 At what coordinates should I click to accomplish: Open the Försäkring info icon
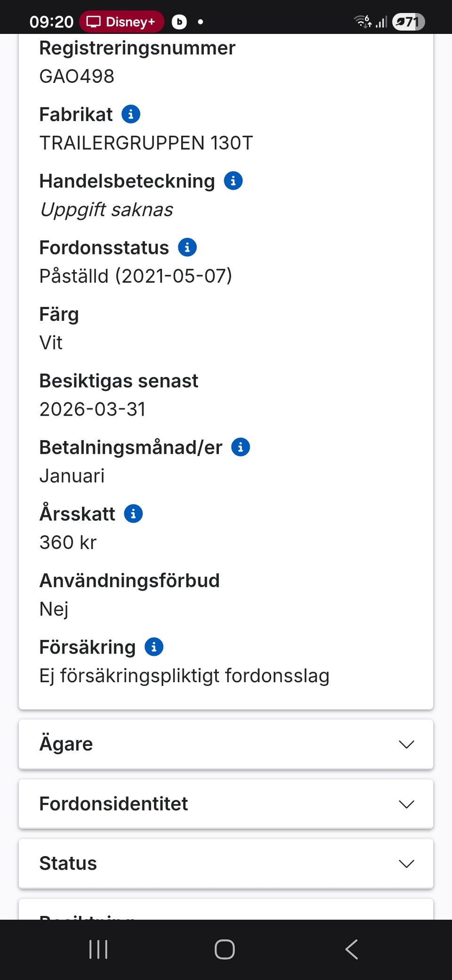154,647
